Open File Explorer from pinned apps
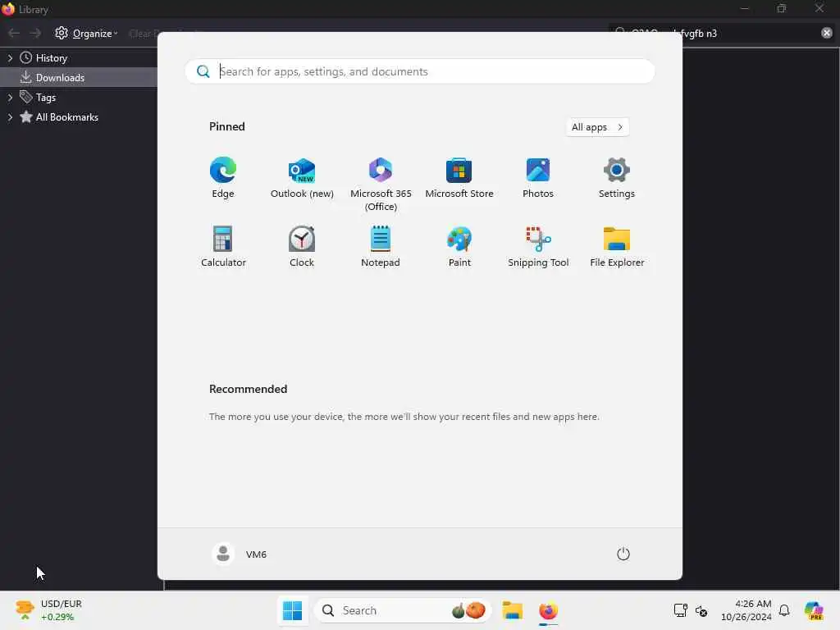Image resolution: width=840 pixels, height=630 pixels. (x=617, y=246)
